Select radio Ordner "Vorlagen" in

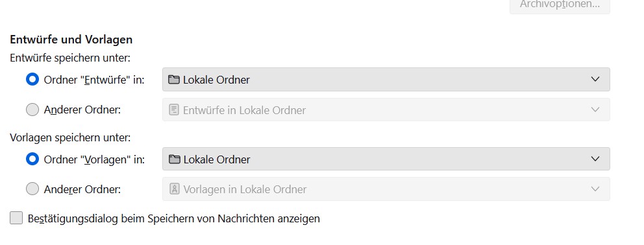pos(32,159)
